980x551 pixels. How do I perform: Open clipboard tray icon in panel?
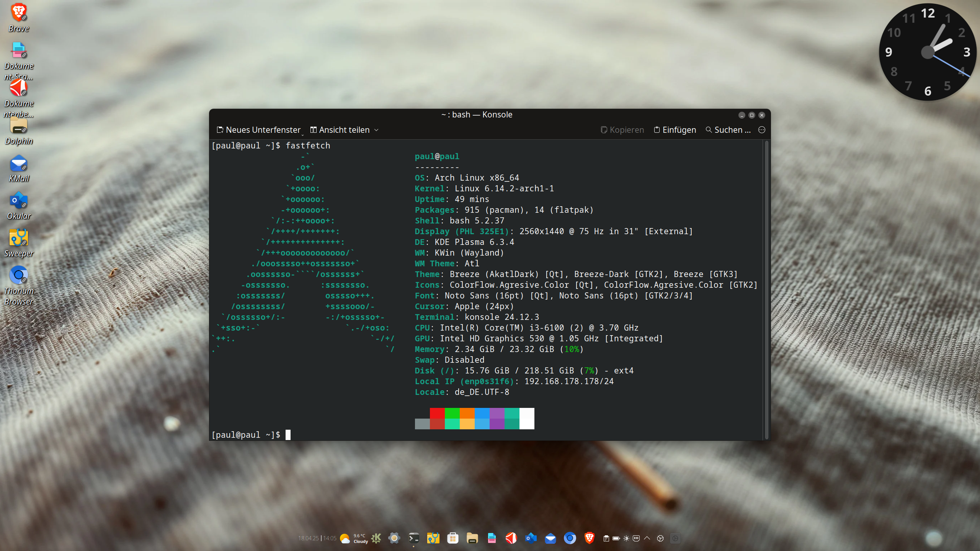click(606, 538)
